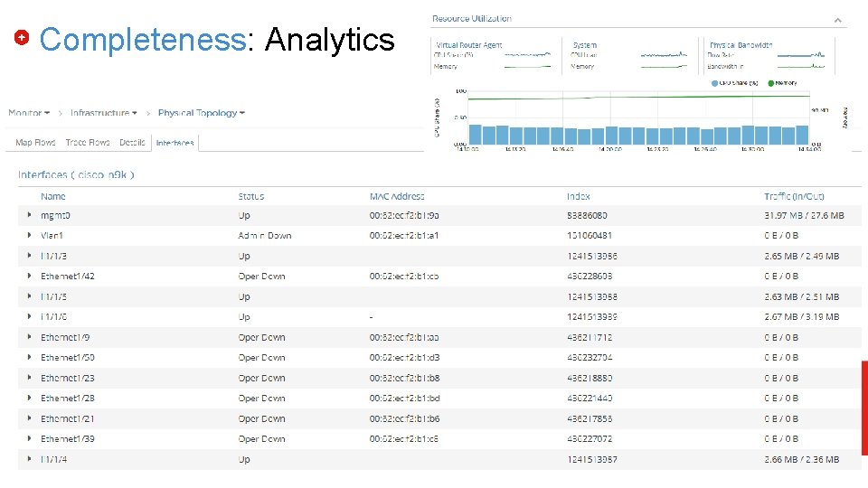This screenshot has width=868, height=488.
Task: Select the Ethernet1/28 interface name
Action: [68, 399]
